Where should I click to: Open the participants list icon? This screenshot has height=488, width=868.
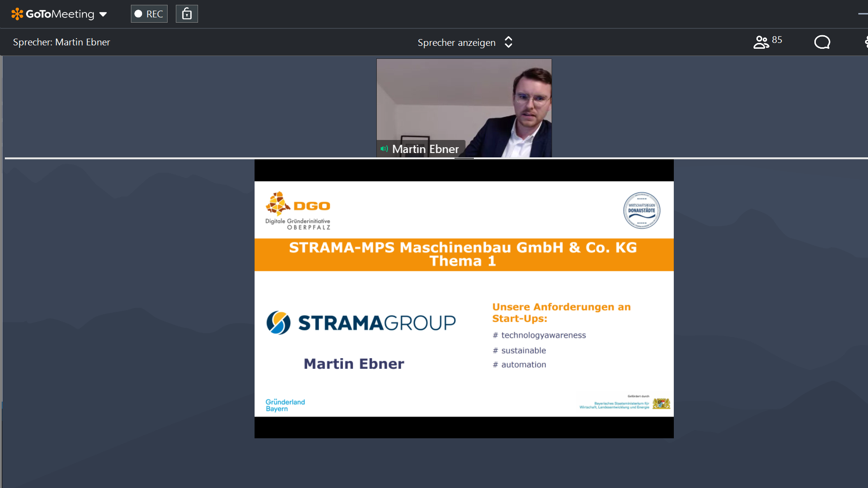tap(761, 42)
